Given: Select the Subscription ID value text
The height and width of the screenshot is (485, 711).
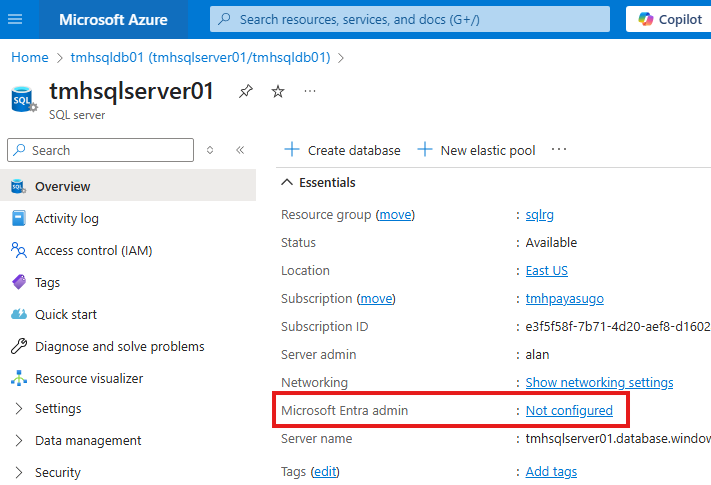Looking at the screenshot, I should pos(618,326).
